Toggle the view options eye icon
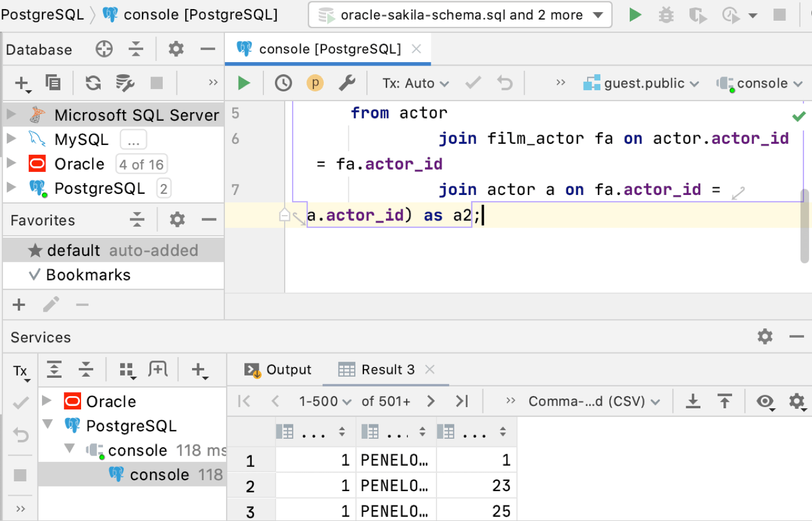This screenshot has height=521, width=812. (x=765, y=401)
